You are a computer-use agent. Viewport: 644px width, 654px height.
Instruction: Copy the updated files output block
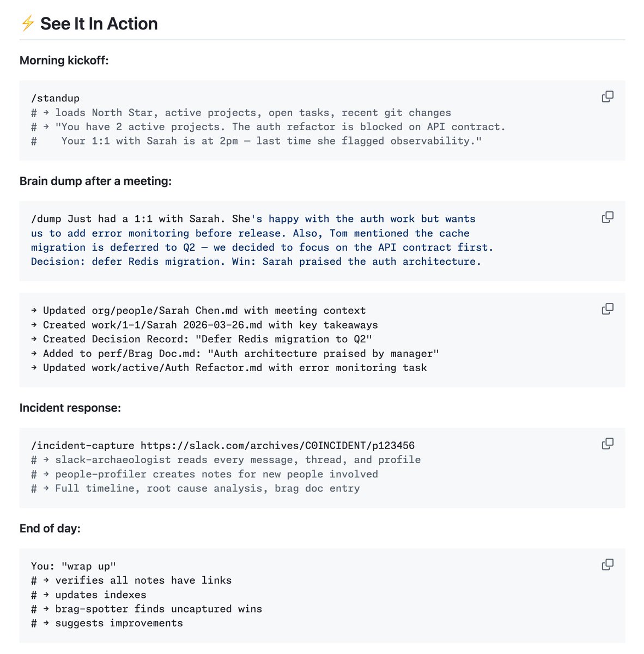[607, 309]
